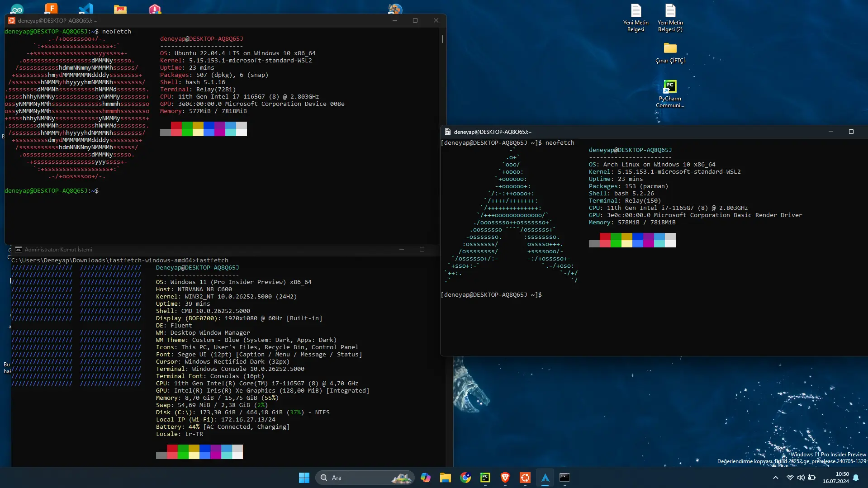Screen dimensions: 868x488
Task: Click the "Local IP (Wi-Fi): 172.16.27.13/24" line
Action: (216, 420)
